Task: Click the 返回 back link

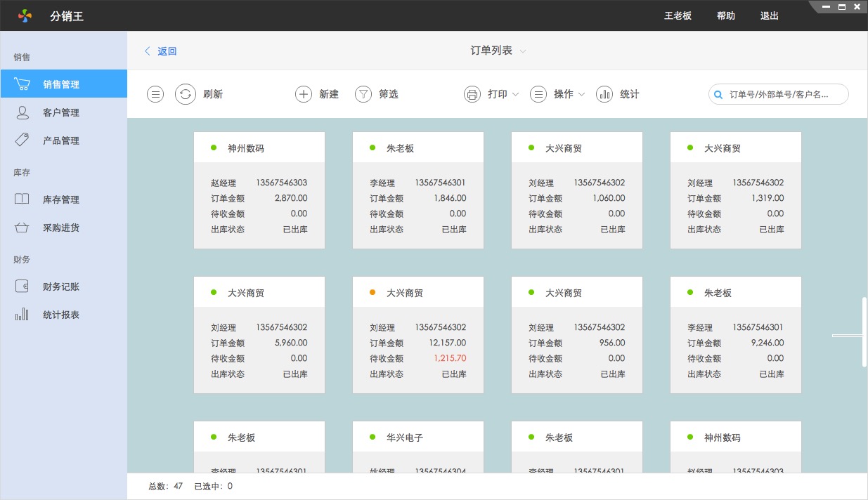Action: click(161, 51)
